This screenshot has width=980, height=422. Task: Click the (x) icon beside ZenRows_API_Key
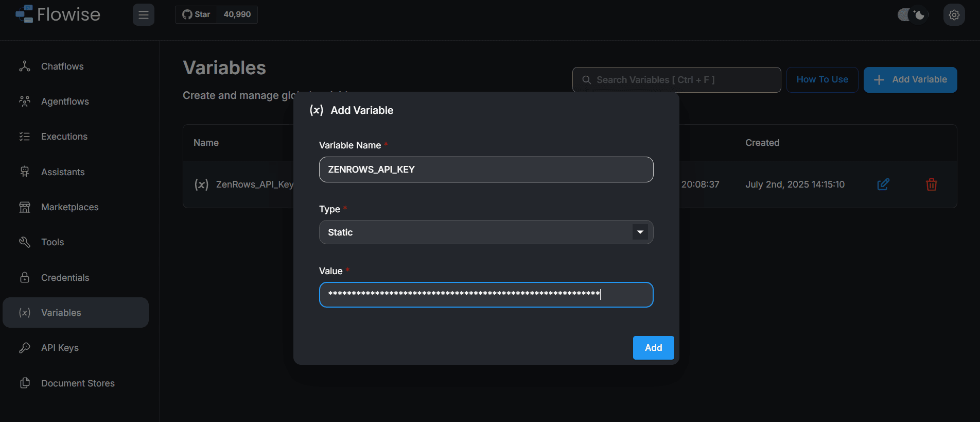click(201, 184)
